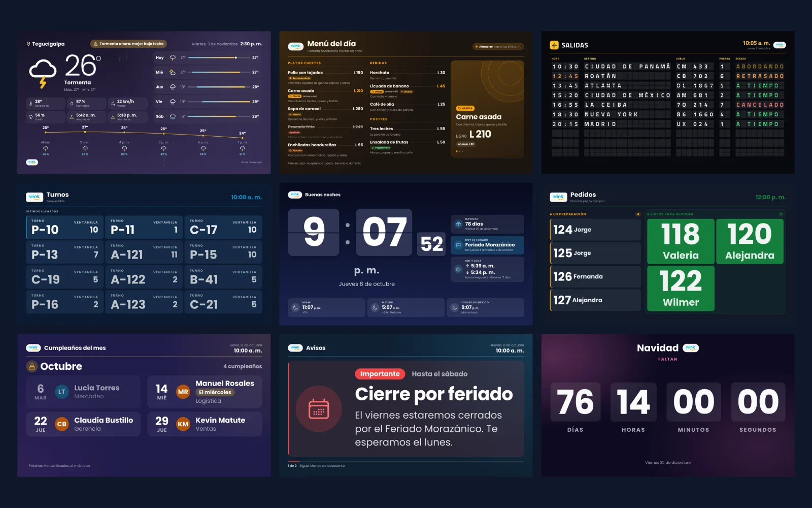Click the location pin beside Tegucigalpa

(x=28, y=44)
